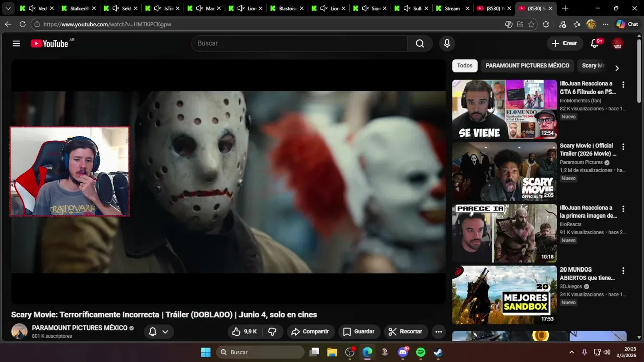The width and height of the screenshot is (644, 362).
Task: Switch to the Stream browser tab
Action: click(453, 8)
